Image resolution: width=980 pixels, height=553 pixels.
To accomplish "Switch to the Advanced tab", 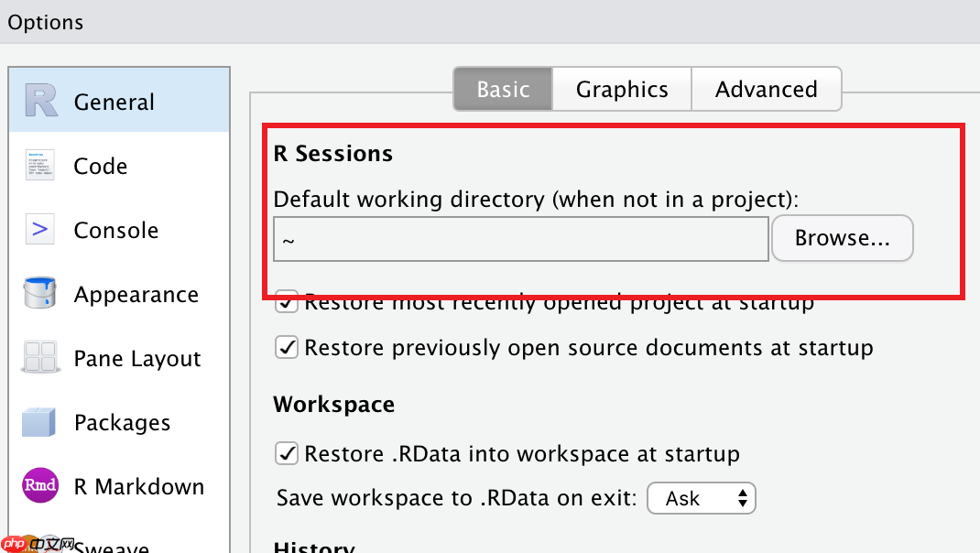I will [x=766, y=90].
